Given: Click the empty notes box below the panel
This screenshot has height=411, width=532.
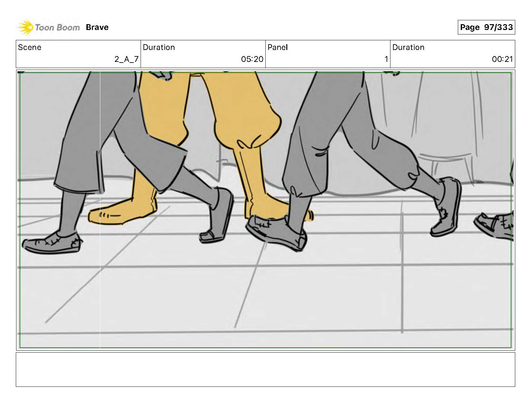Looking at the screenshot, I should click(x=265, y=369).
